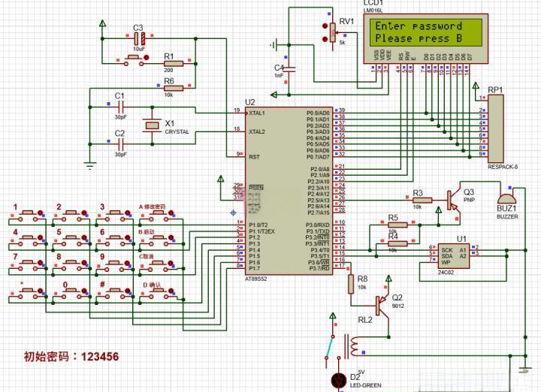Click the asterisk keypad push button

[x=29, y=294]
